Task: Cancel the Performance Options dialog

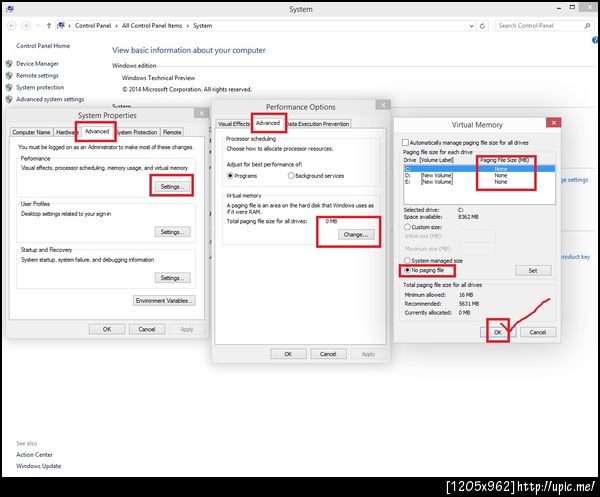Action: 328,354
